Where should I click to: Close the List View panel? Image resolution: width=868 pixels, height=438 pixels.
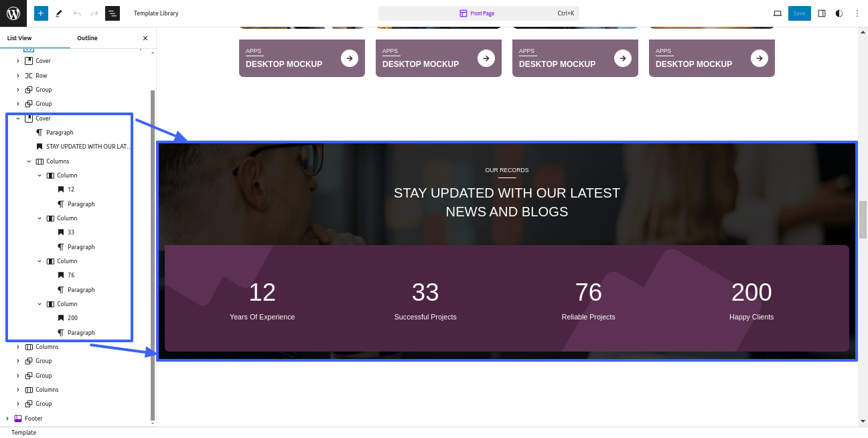[145, 38]
